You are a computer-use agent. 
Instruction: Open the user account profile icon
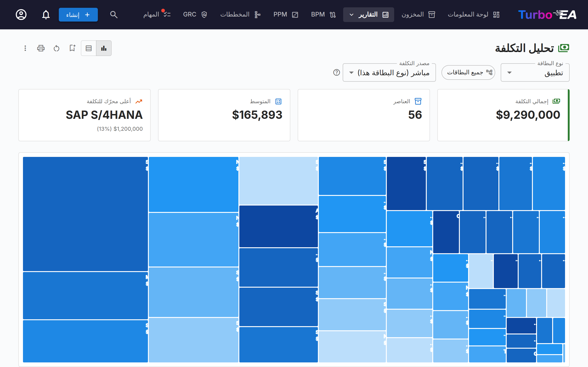pyautogui.click(x=21, y=14)
